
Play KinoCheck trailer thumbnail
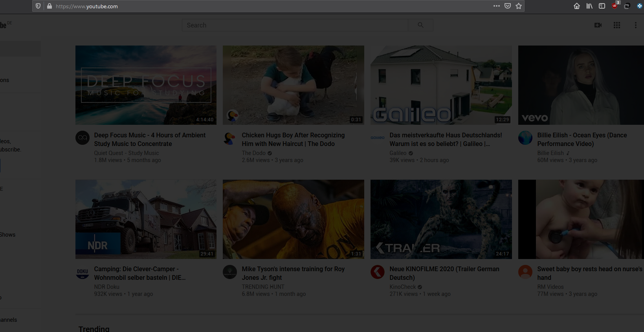(441, 219)
